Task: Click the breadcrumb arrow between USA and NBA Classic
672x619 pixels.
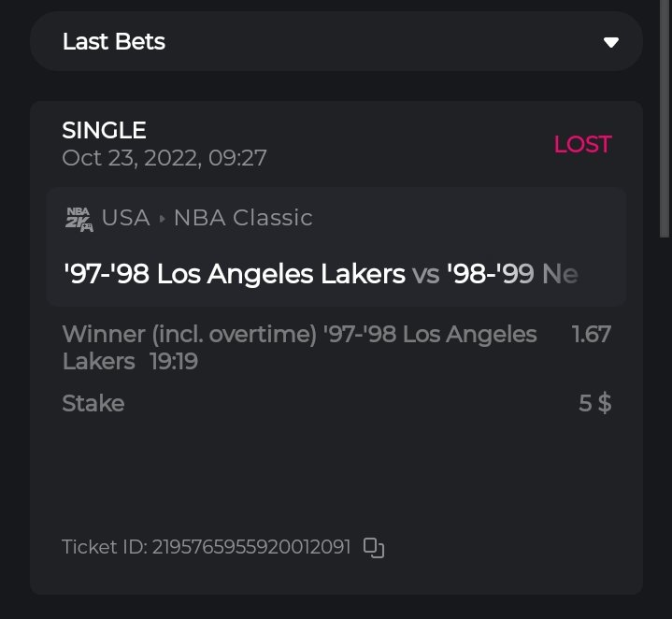Action: pyautogui.click(x=162, y=219)
